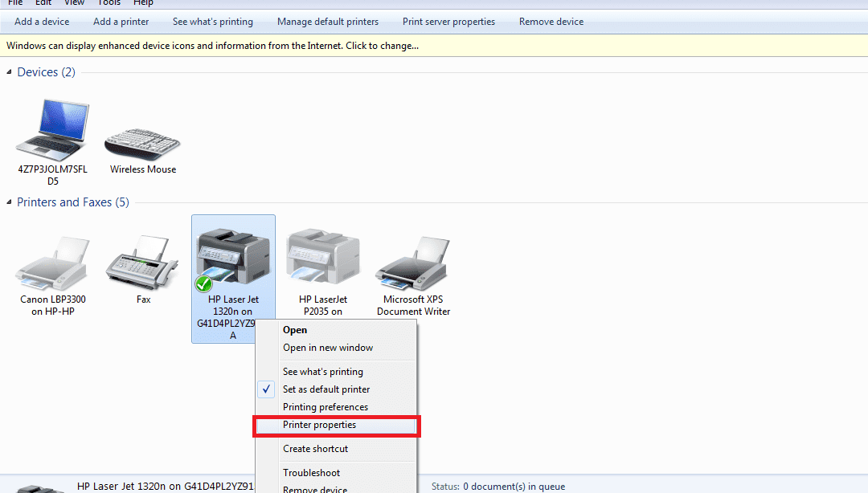
Task: Click Add a device toolbar button
Action: click(x=42, y=22)
